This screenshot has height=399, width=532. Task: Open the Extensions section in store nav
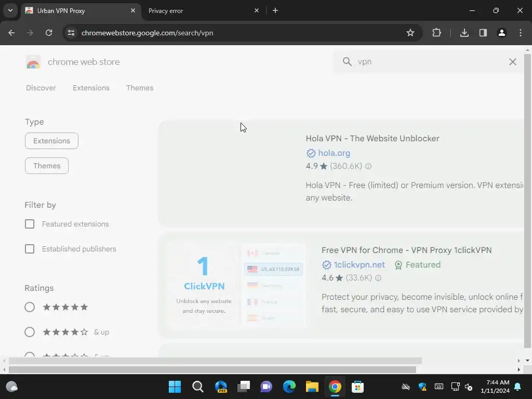click(91, 88)
